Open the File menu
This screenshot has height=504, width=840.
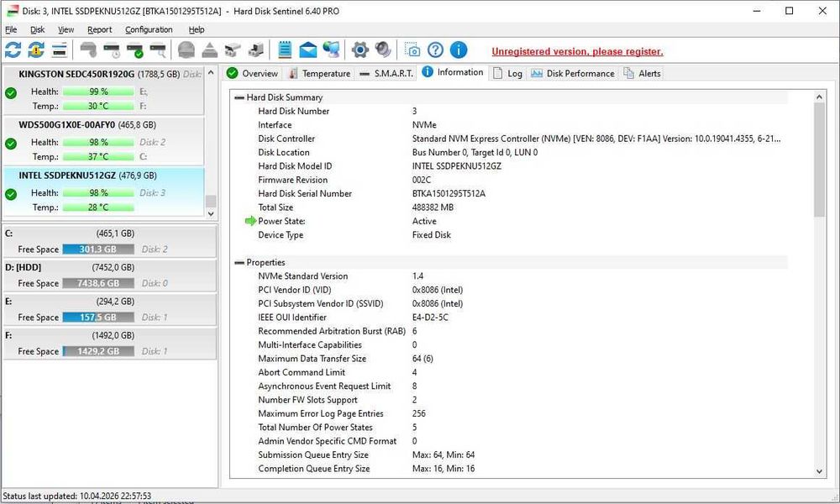pos(11,29)
